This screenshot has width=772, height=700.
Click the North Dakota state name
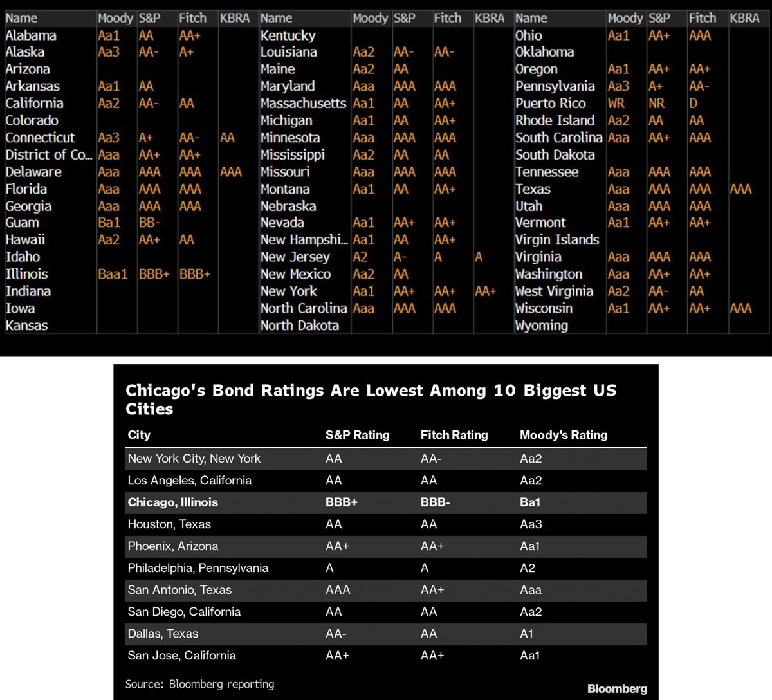(x=299, y=326)
